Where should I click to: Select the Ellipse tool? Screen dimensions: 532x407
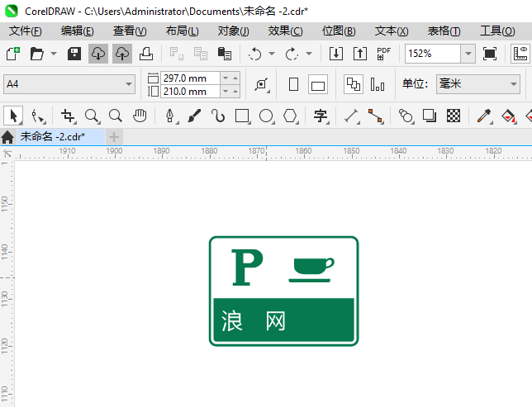[266, 116]
